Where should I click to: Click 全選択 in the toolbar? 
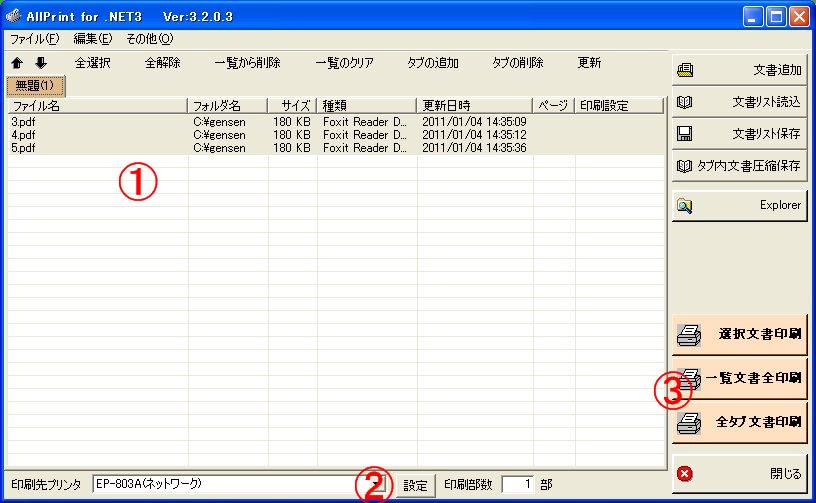point(93,63)
